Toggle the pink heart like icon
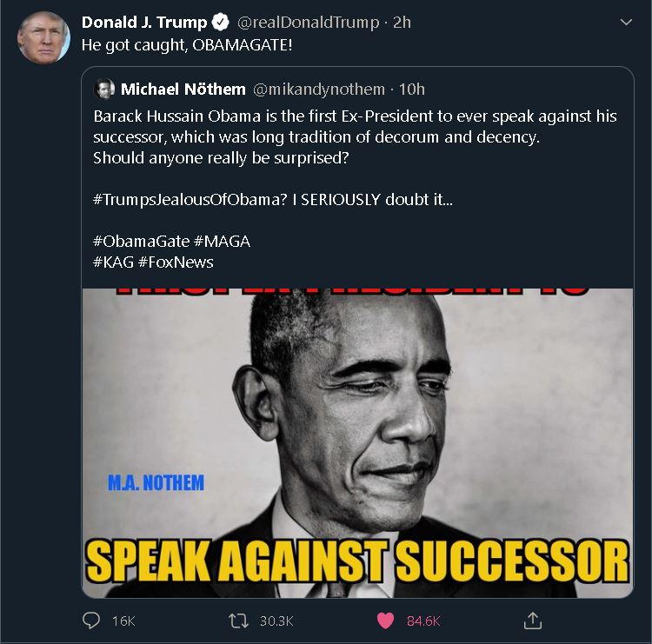The height and width of the screenshot is (644, 652). coord(385,621)
